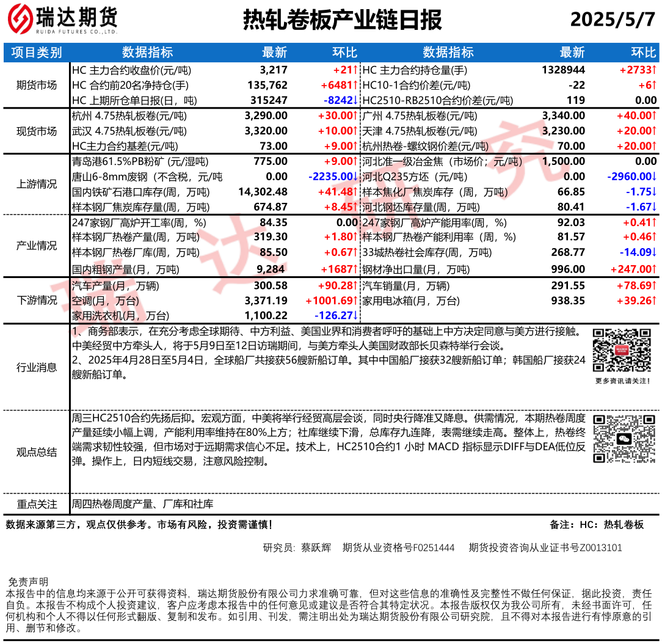Image resolution: width=662 pixels, height=644 pixels.
Task: Click the blue down arrow after -14.09
Action: 654,252
